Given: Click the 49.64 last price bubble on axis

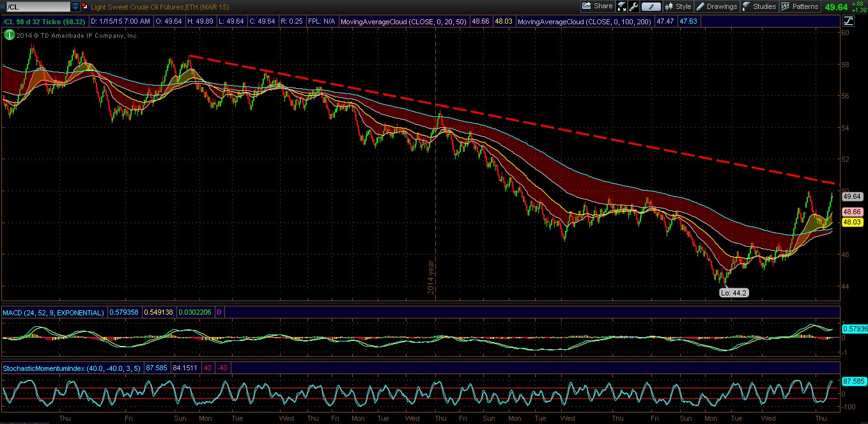Looking at the screenshot, I should (x=852, y=196).
